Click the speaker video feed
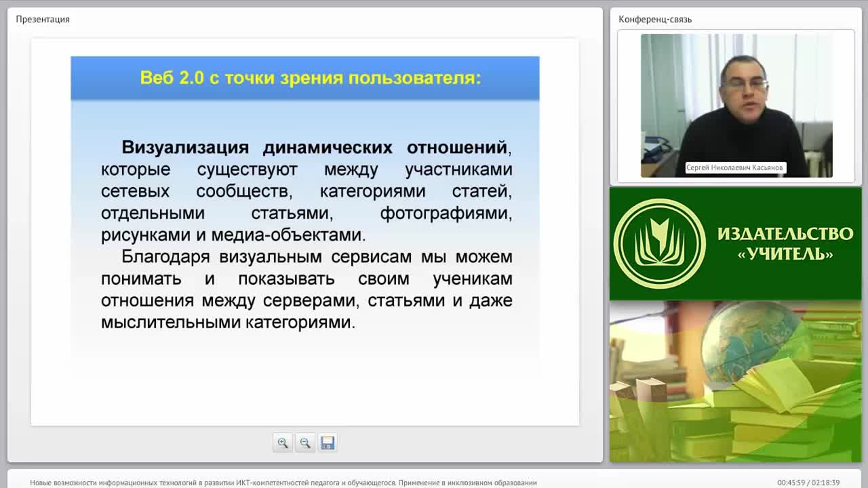The image size is (868, 488). [x=736, y=106]
